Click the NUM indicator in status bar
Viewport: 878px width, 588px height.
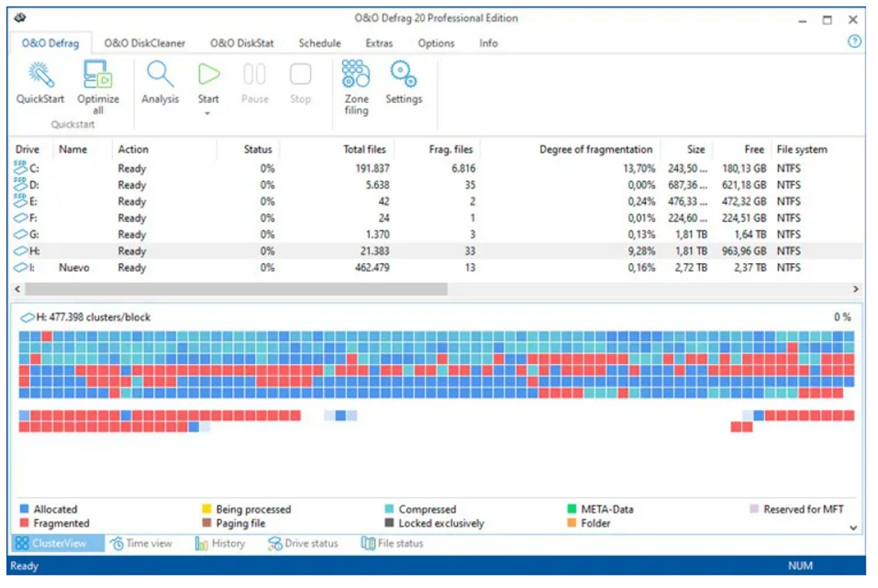(x=800, y=566)
